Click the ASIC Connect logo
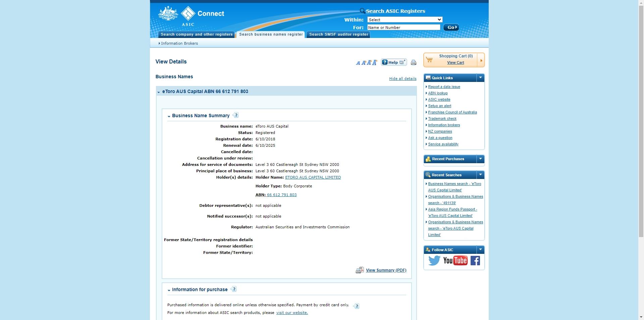The height and width of the screenshot is (320, 644). tap(191, 16)
